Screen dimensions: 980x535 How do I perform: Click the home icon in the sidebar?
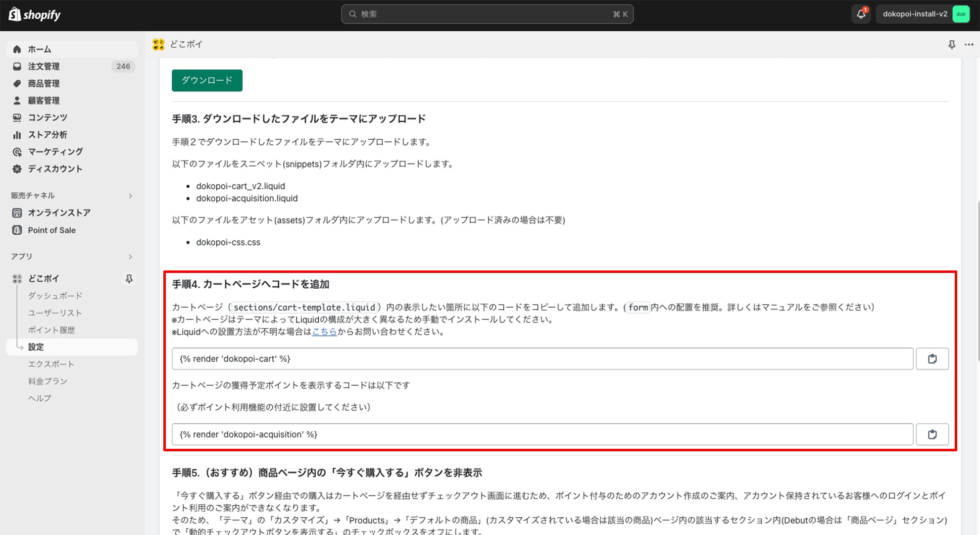coord(17,49)
